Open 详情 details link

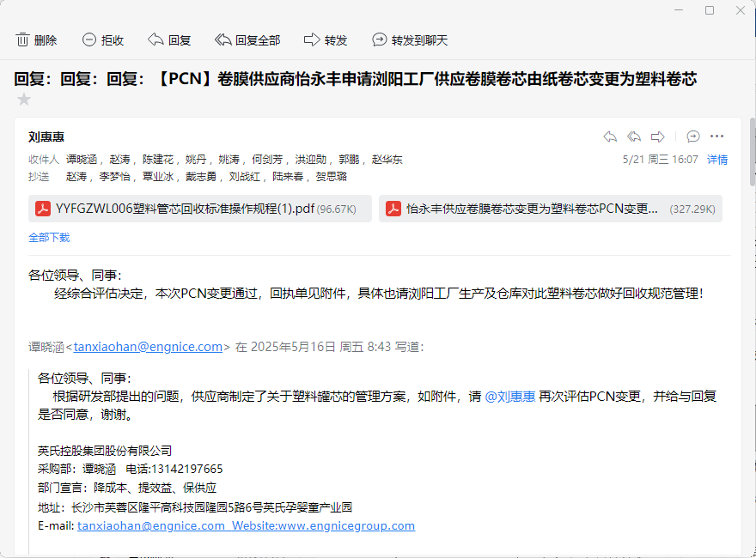point(717,160)
